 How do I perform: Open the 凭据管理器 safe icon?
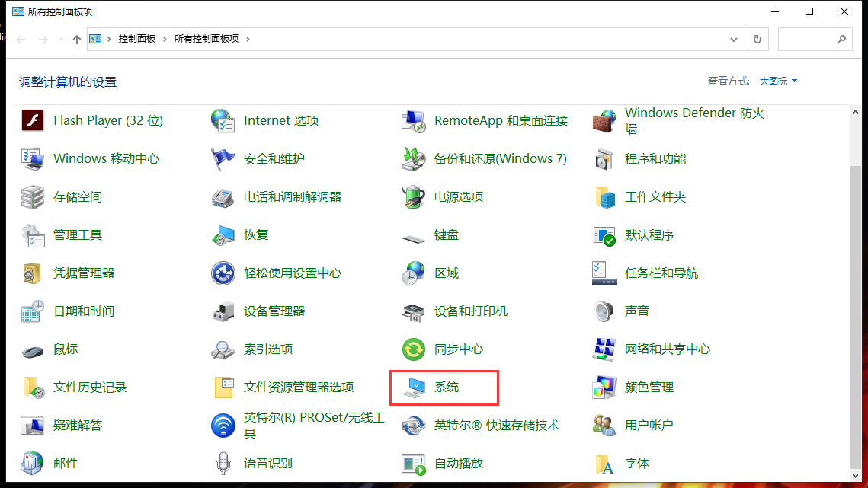coord(33,273)
